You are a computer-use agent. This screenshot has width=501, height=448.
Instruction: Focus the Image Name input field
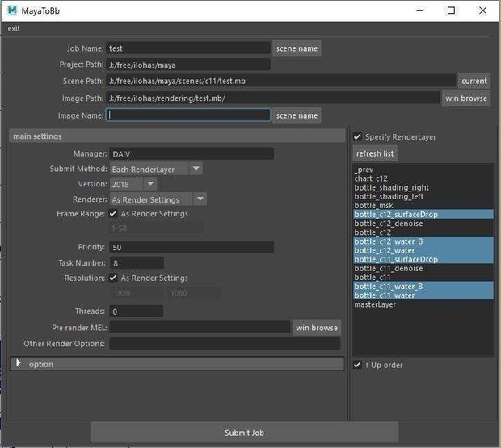tap(187, 115)
